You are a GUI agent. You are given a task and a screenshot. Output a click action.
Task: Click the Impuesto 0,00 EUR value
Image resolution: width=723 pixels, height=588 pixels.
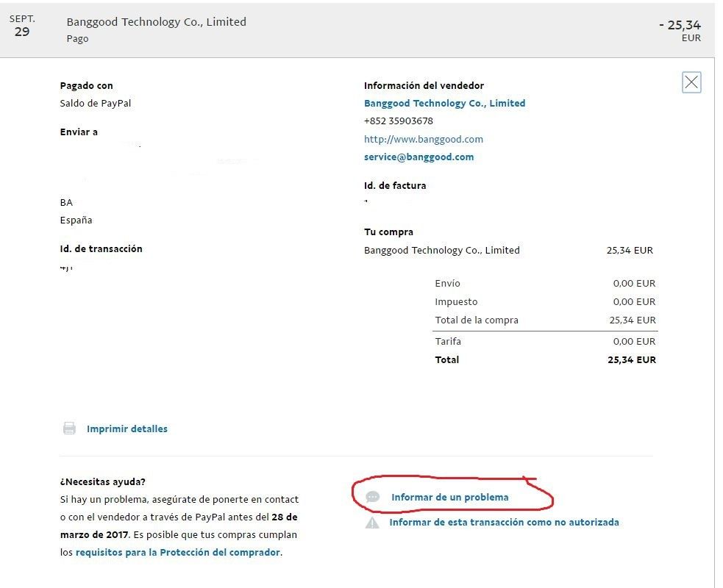coord(634,302)
